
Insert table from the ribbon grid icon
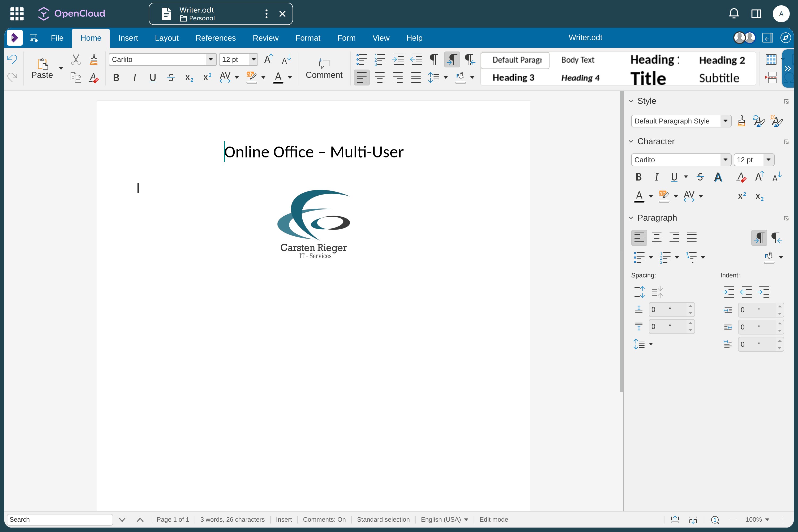pos(771,59)
